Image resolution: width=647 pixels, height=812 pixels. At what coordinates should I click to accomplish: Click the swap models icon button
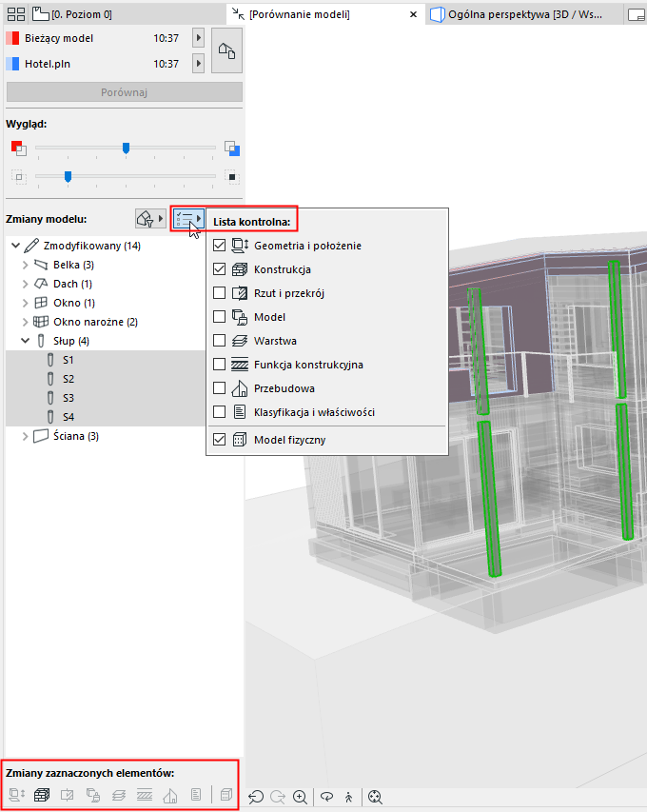coord(226,50)
